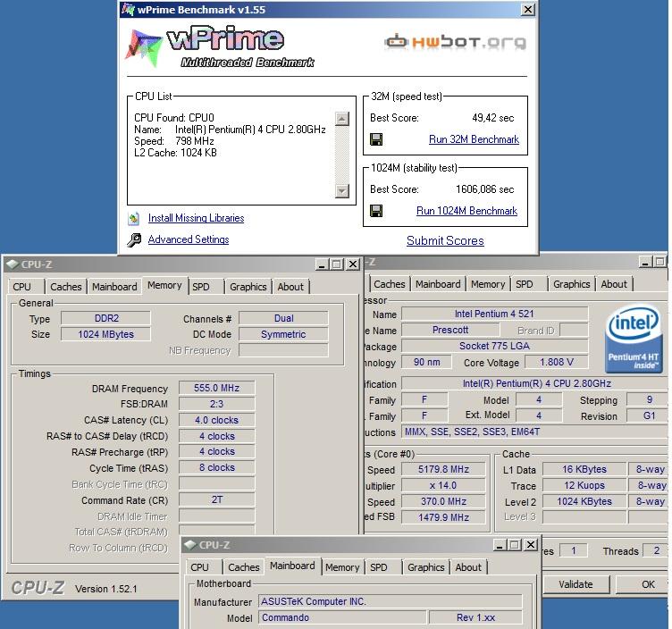The height and width of the screenshot is (629, 672).
Task: Open Mainboard tab in Memory window
Action: coord(114,287)
